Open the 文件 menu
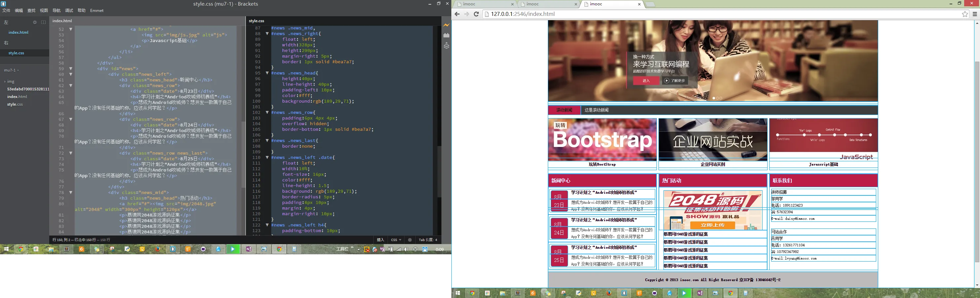The height and width of the screenshot is (298, 980). [x=7, y=11]
